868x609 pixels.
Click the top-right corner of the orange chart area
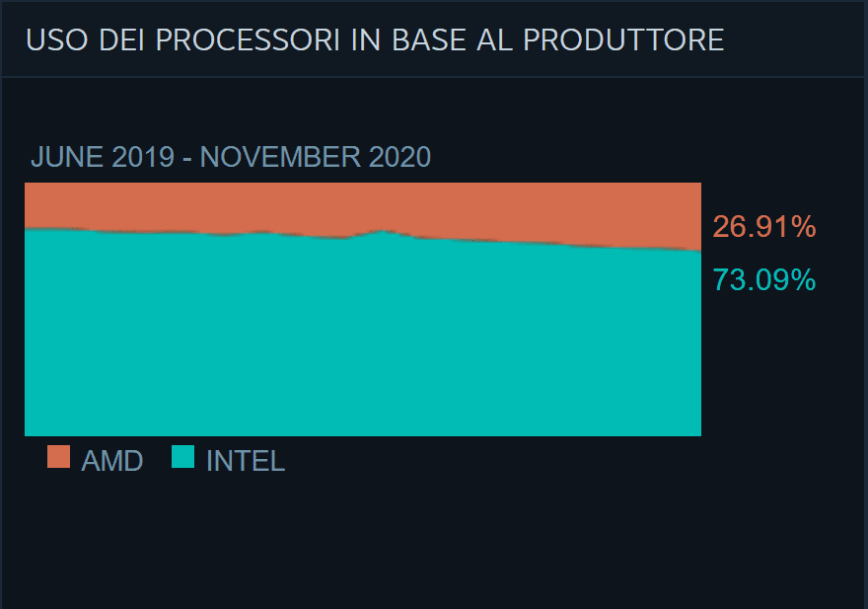tap(696, 187)
